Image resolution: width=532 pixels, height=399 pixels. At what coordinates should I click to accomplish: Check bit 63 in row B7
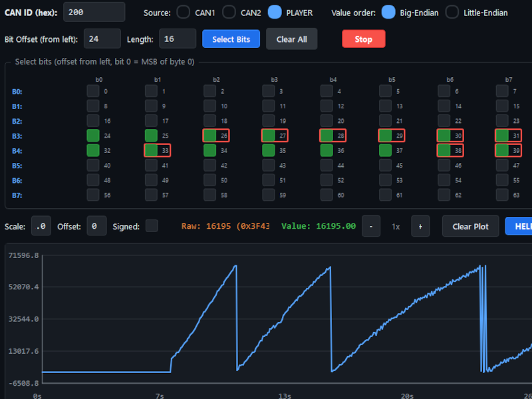[x=502, y=194]
